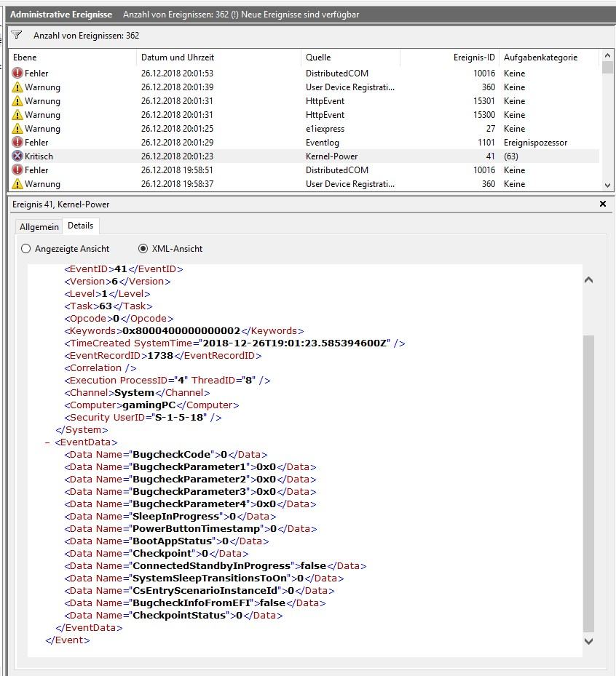The image size is (616, 676).
Task: Switch to the Allgemein tab
Action: pos(39,227)
